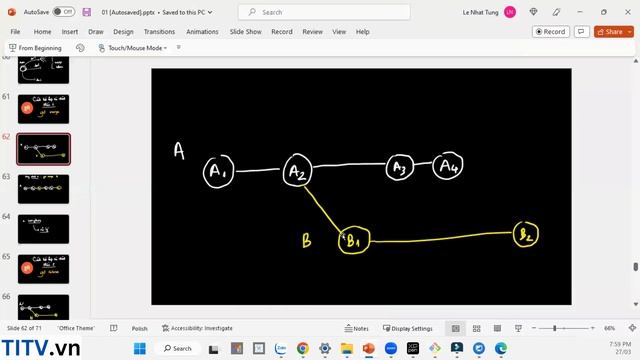Switch to Normal view icon

[x=456, y=328]
